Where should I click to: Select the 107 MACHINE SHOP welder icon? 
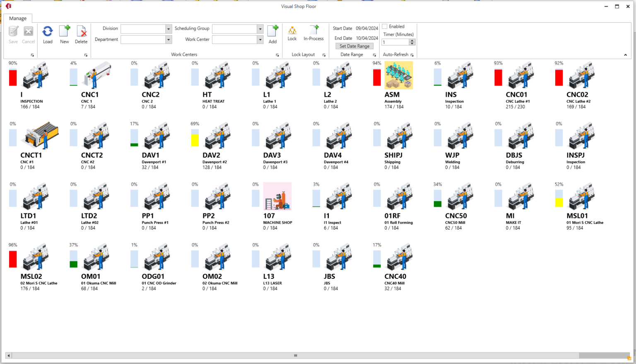tap(277, 196)
